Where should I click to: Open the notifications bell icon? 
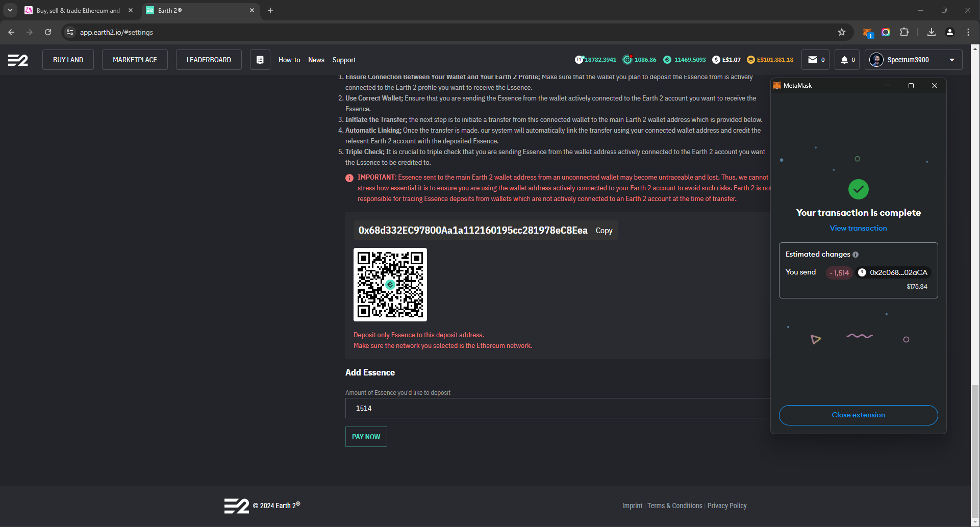(x=844, y=60)
